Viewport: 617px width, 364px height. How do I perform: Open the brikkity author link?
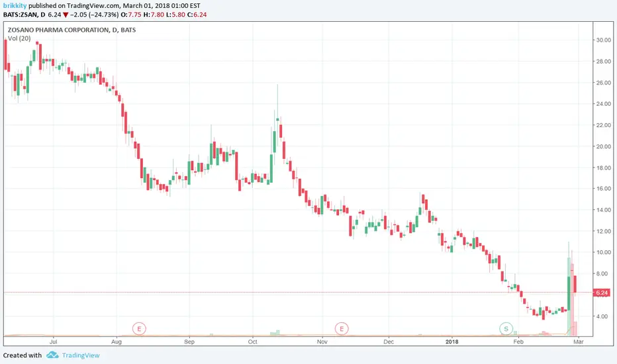pos(15,6)
